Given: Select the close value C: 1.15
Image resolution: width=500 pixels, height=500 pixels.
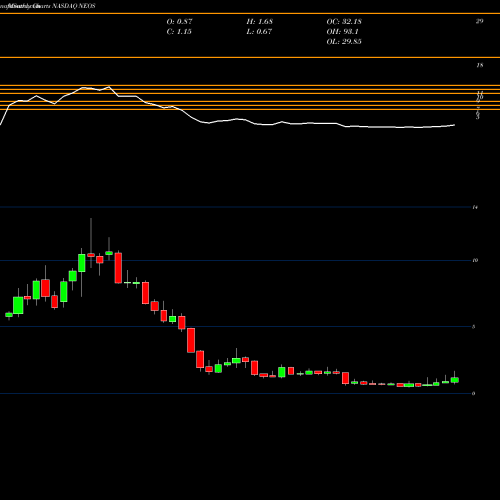Looking at the screenshot, I should (179, 32).
